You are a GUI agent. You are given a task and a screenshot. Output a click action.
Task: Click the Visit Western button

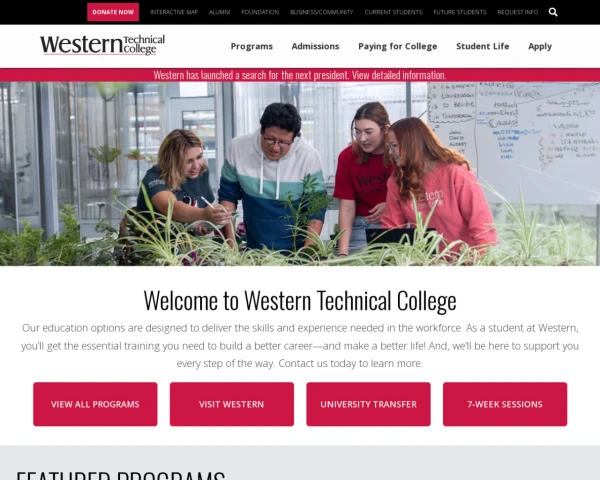point(232,404)
